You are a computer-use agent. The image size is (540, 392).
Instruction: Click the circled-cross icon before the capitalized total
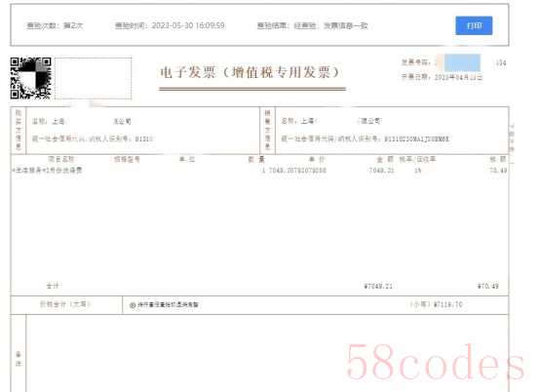[x=133, y=305]
